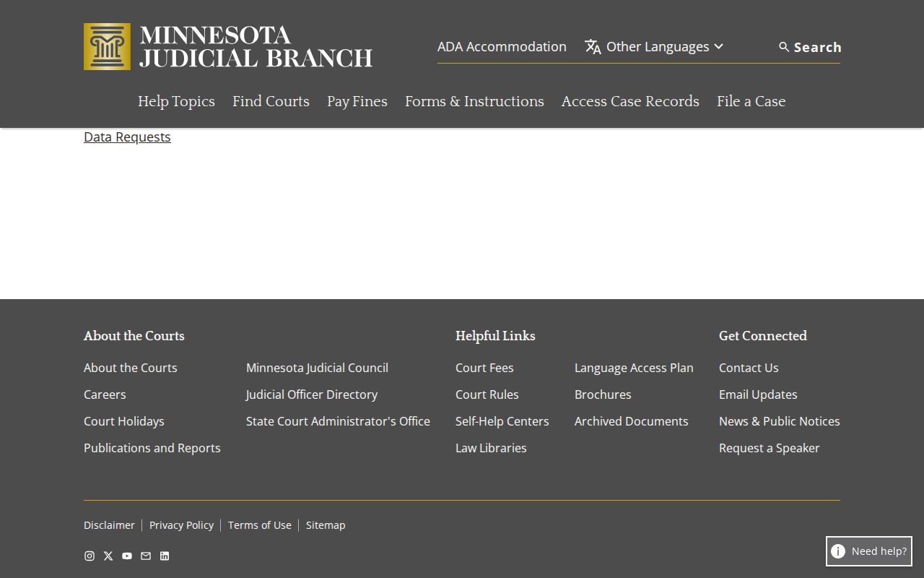Open the Brochures link
This screenshot has height=578, width=924.
(x=603, y=394)
